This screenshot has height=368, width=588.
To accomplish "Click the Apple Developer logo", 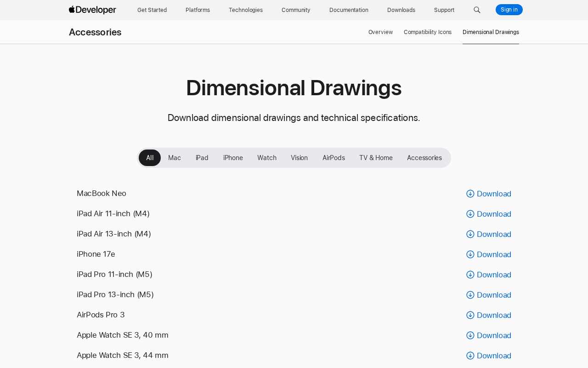I will (x=92, y=10).
